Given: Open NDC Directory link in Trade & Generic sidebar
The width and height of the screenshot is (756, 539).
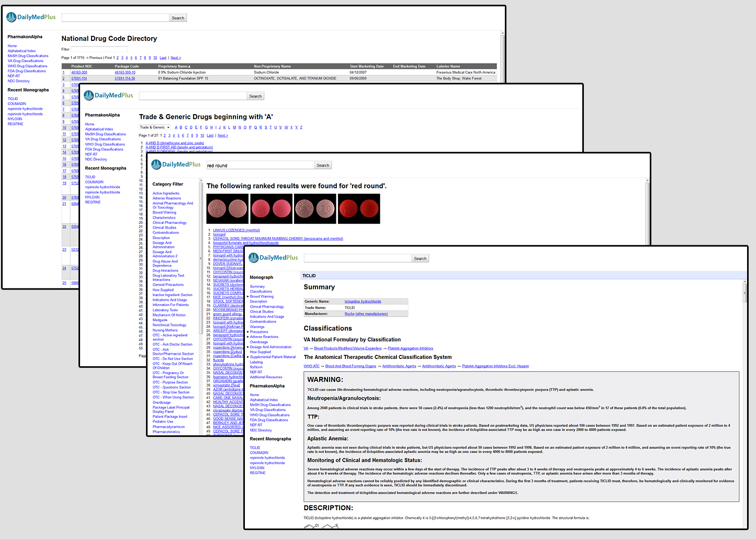Looking at the screenshot, I should [x=96, y=160].
